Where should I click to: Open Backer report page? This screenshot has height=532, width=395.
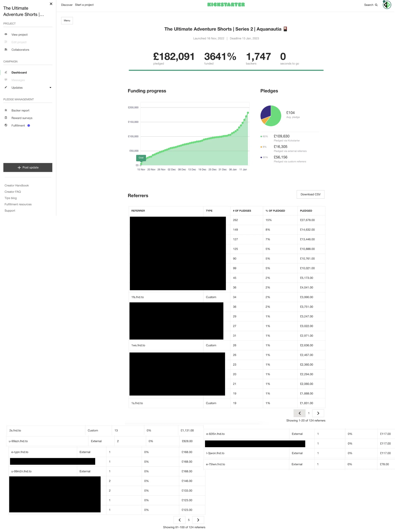click(20, 110)
